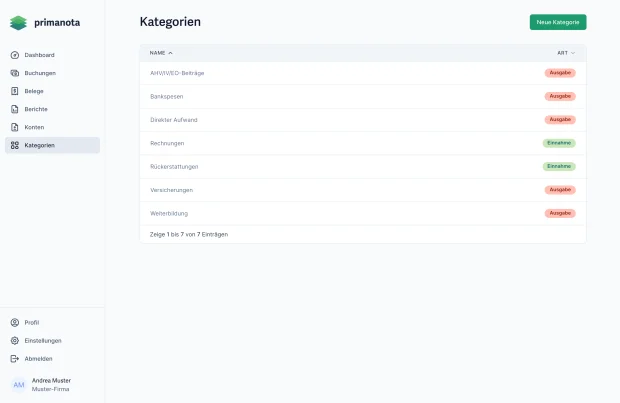620x403 pixels.
Task: Click the Abmelden logout icon
Action: coord(15,359)
